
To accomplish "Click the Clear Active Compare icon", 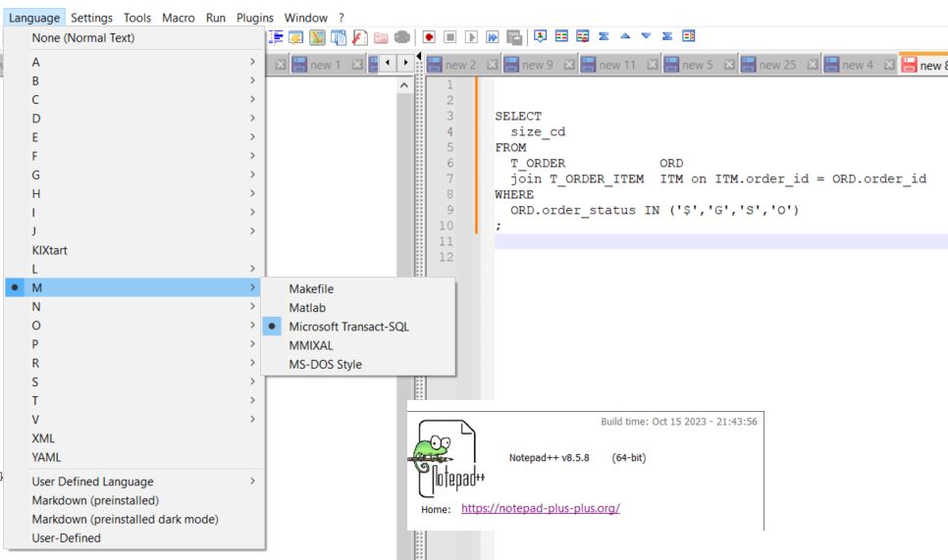I will [583, 36].
